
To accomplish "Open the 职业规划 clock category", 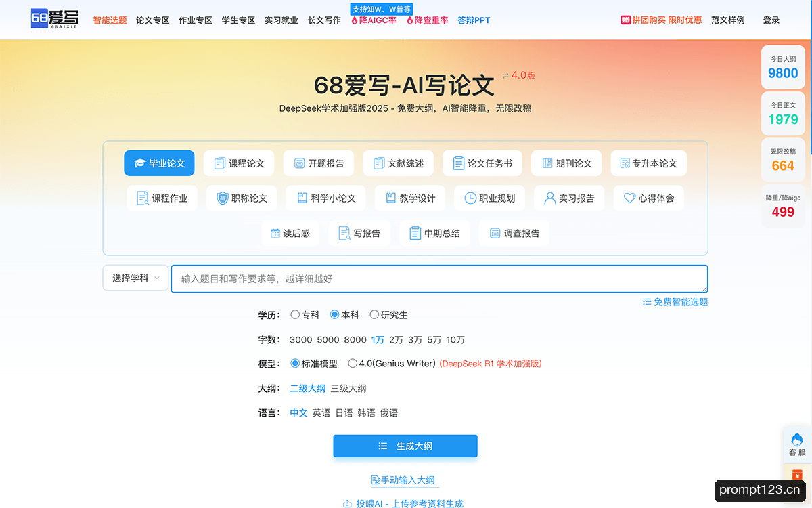I will click(x=489, y=198).
